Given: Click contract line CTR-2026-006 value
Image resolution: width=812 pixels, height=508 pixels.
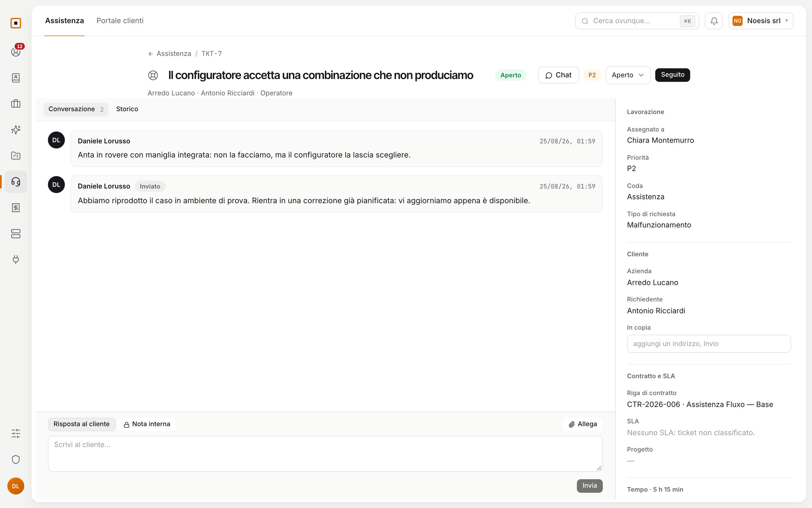Looking at the screenshot, I should 700,404.
